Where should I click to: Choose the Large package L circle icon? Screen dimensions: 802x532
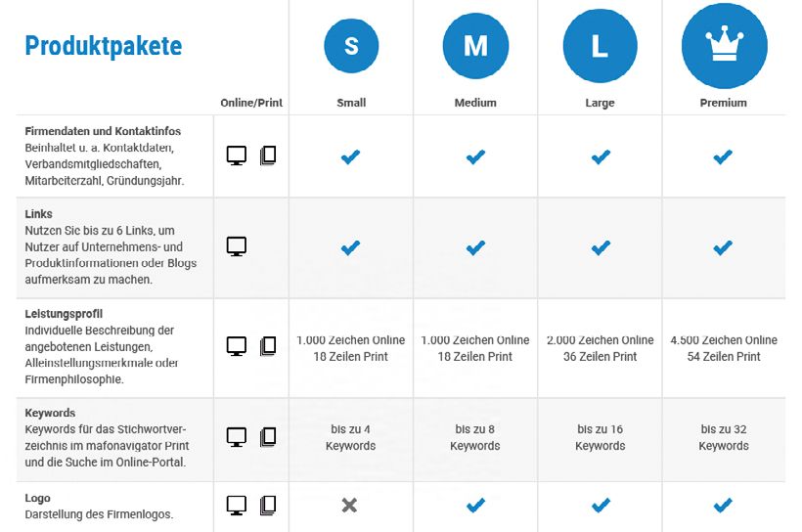(600, 46)
